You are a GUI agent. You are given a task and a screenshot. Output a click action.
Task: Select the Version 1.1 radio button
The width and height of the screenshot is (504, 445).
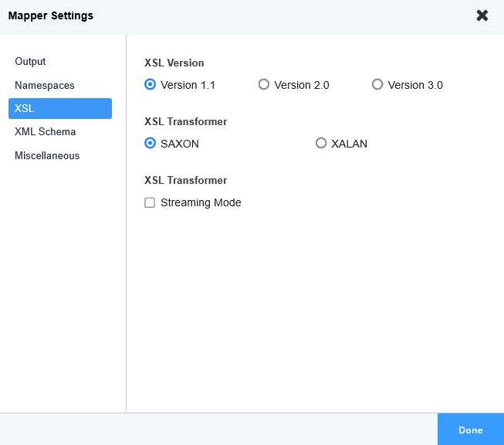(151, 85)
